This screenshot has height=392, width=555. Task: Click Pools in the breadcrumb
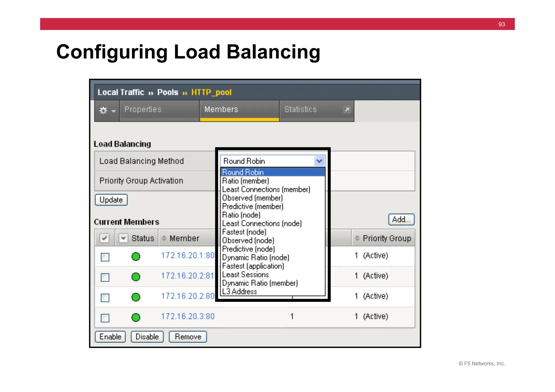[x=168, y=92]
